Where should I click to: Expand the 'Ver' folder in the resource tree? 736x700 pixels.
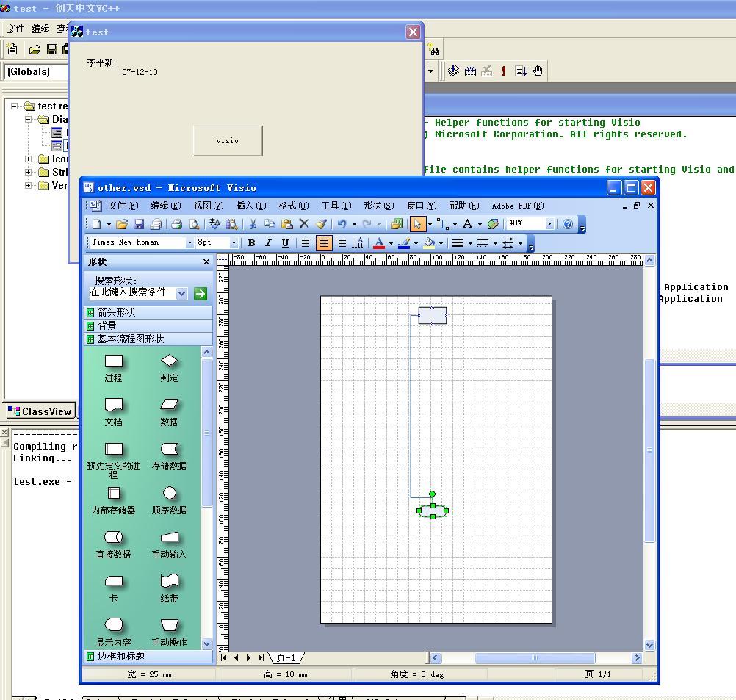pyautogui.click(x=28, y=185)
